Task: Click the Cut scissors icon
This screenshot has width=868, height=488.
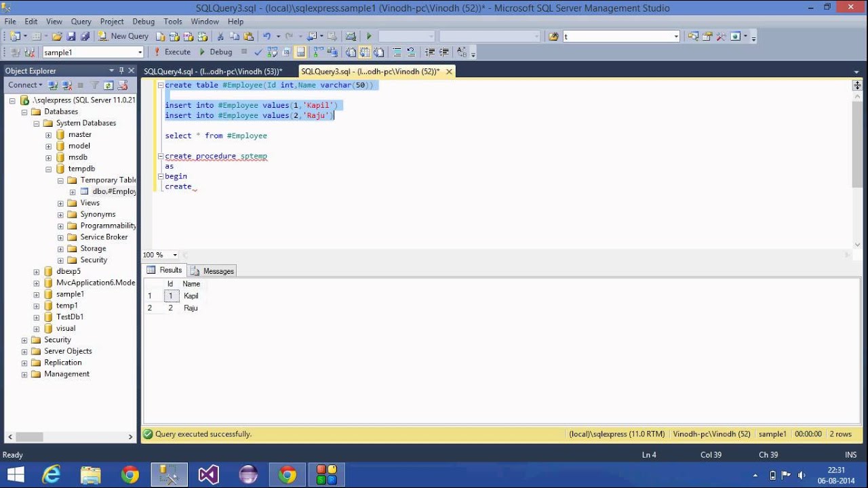Action: pyautogui.click(x=220, y=36)
